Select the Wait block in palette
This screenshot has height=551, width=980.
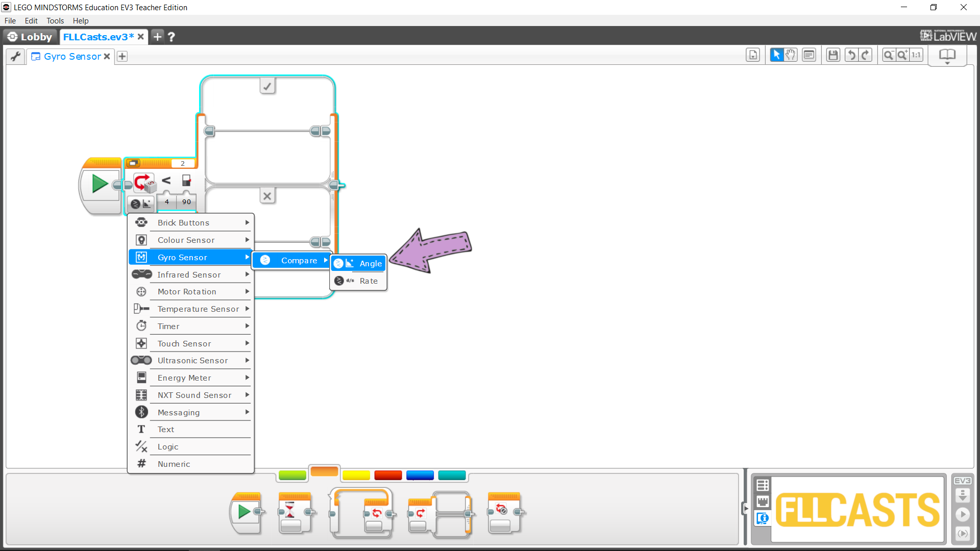coord(295,513)
